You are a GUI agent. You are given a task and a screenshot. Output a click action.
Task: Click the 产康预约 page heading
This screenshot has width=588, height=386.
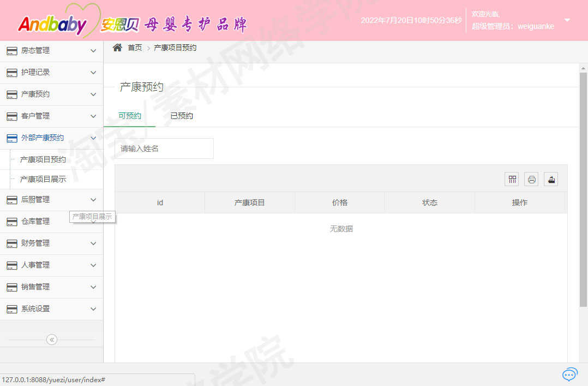[x=141, y=87]
